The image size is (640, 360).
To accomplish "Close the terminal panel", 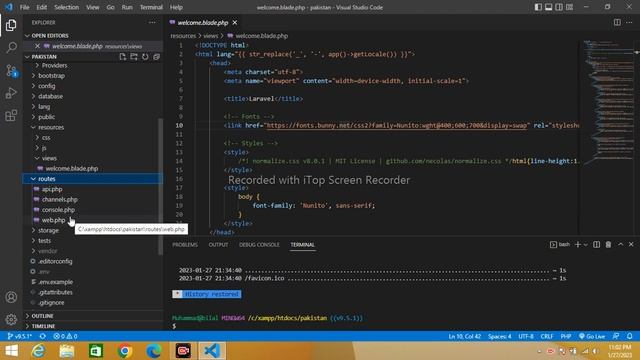I will [631, 244].
